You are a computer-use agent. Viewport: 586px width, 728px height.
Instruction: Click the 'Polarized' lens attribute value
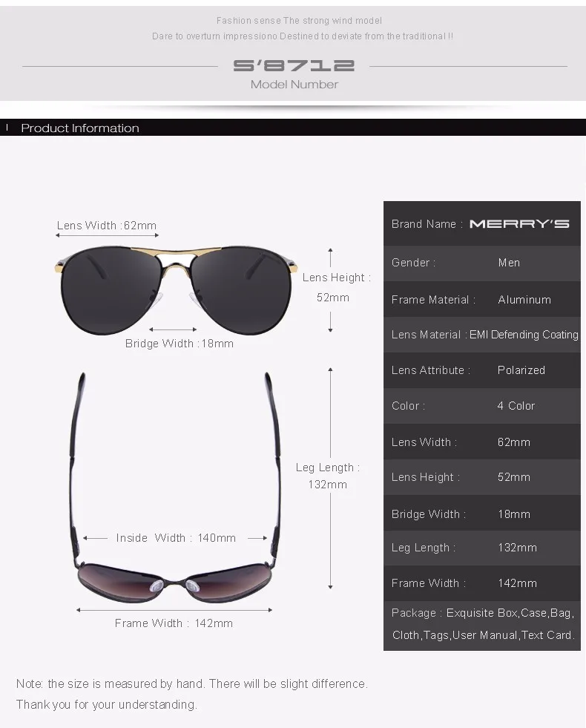pos(521,370)
